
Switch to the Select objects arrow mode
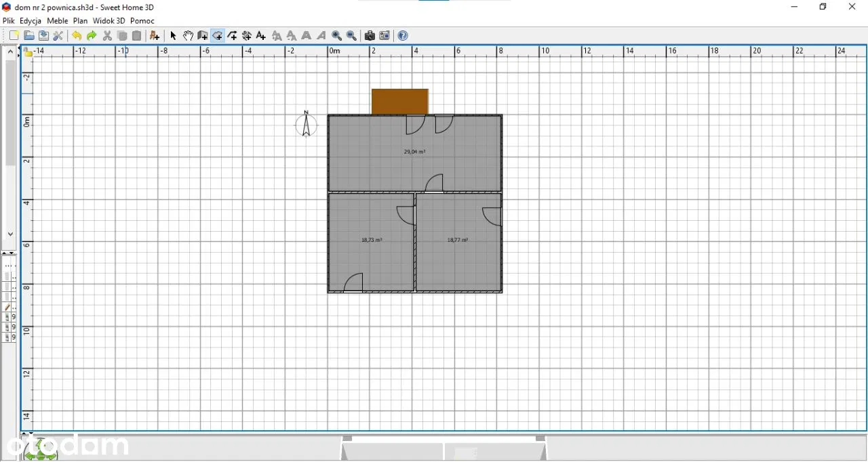[x=173, y=36]
